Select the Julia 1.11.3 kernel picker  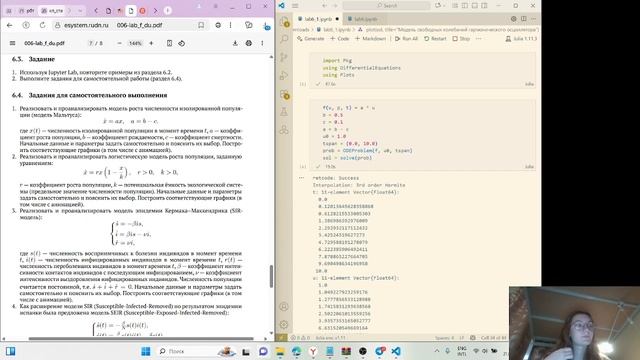521,39
